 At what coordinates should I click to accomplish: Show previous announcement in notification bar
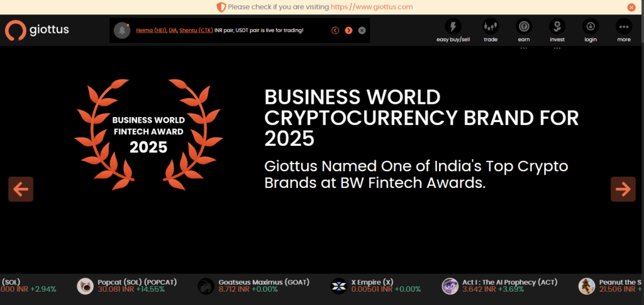[x=335, y=30]
